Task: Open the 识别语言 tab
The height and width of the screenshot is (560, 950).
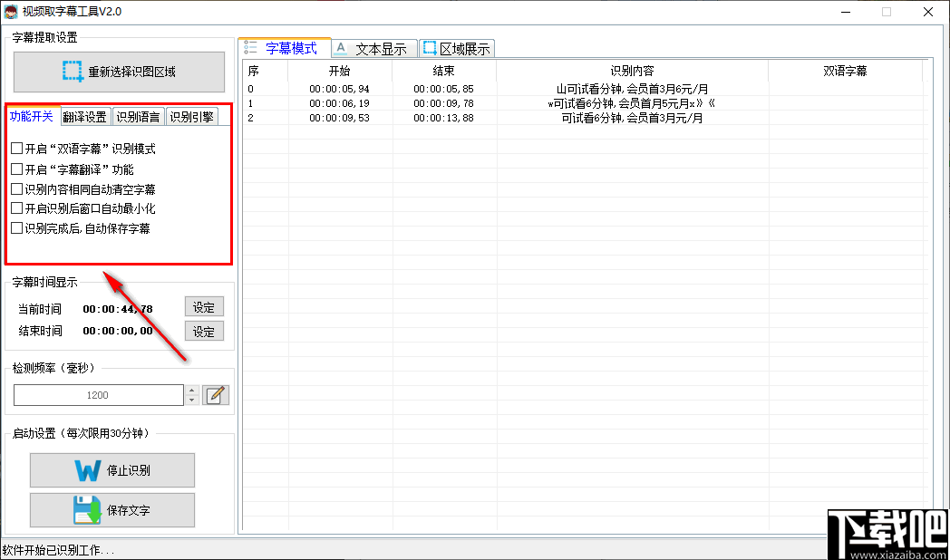Action: coord(137,116)
